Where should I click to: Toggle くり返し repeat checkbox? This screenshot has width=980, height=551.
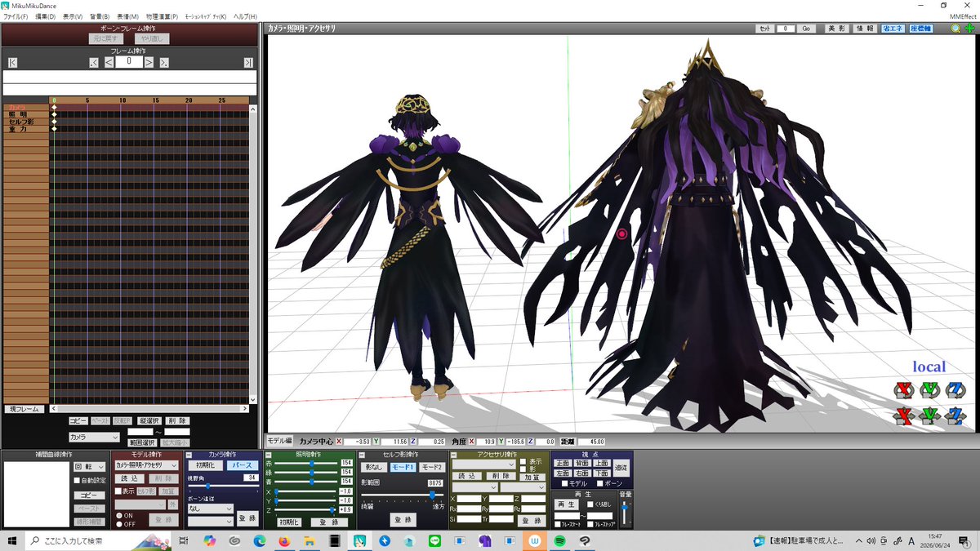[590, 504]
